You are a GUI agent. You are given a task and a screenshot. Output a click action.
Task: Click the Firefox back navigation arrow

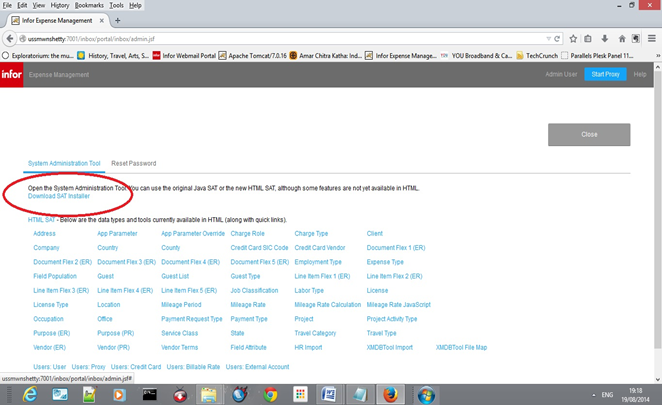point(12,38)
